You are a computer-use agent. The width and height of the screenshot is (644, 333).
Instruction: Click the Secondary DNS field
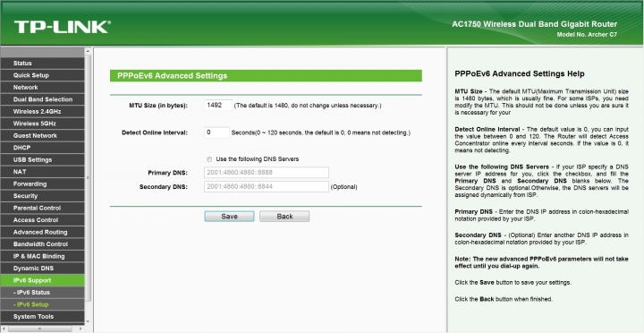267,187
